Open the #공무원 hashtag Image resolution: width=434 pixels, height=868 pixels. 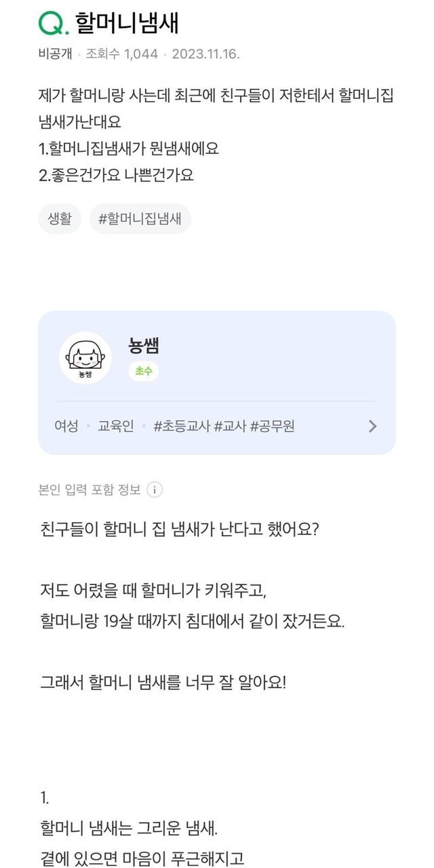273,427
